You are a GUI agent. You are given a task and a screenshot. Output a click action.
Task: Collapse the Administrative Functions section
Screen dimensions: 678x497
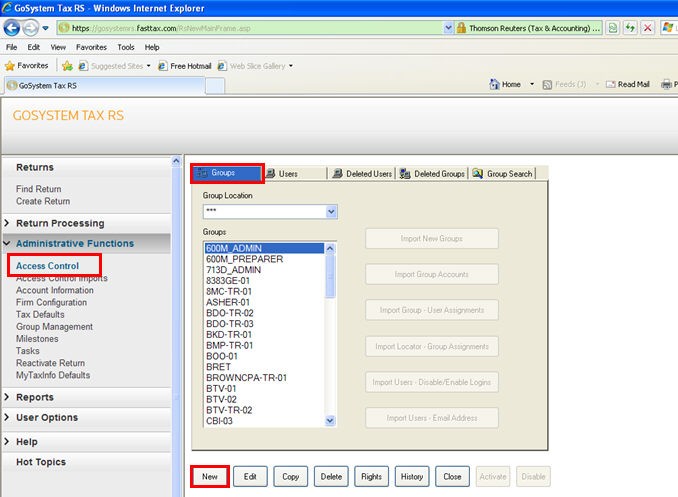(x=74, y=243)
